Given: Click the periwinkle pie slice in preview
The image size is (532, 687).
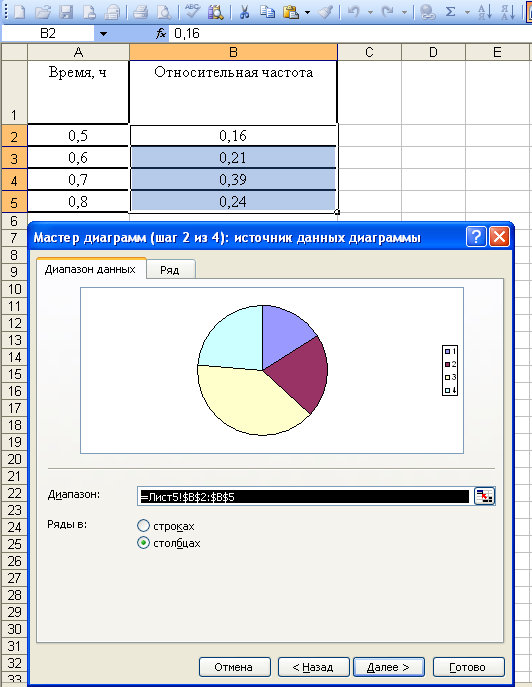Looking at the screenshot, I should (x=283, y=333).
